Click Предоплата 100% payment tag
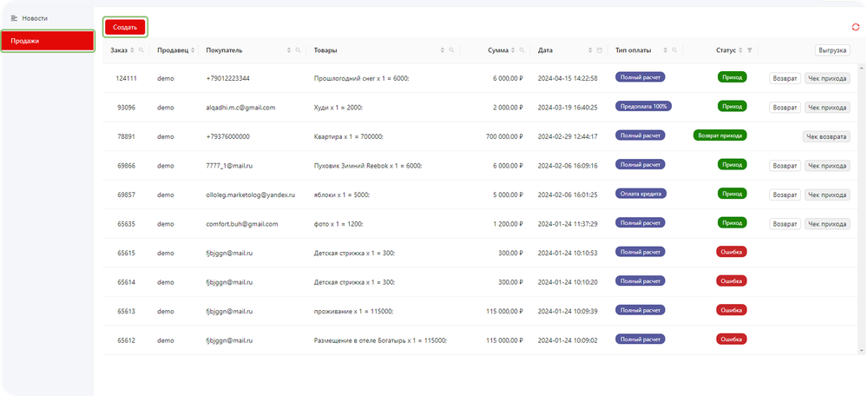 point(644,106)
